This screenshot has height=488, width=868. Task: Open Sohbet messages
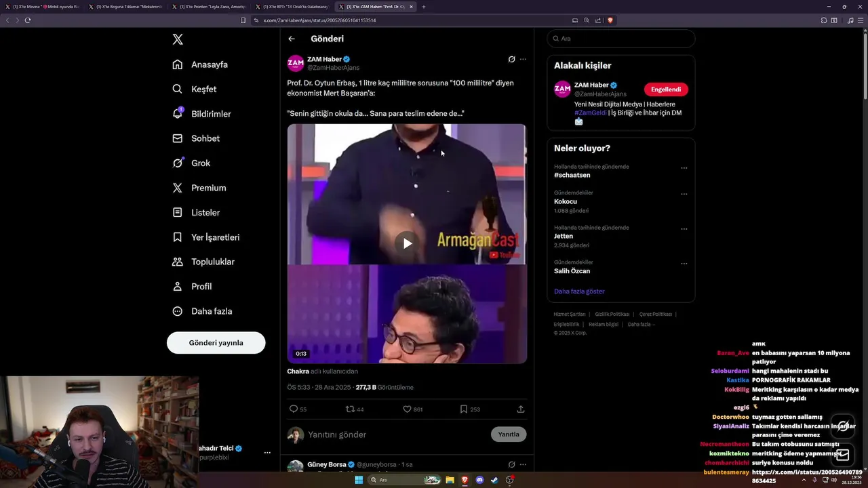tap(196, 138)
